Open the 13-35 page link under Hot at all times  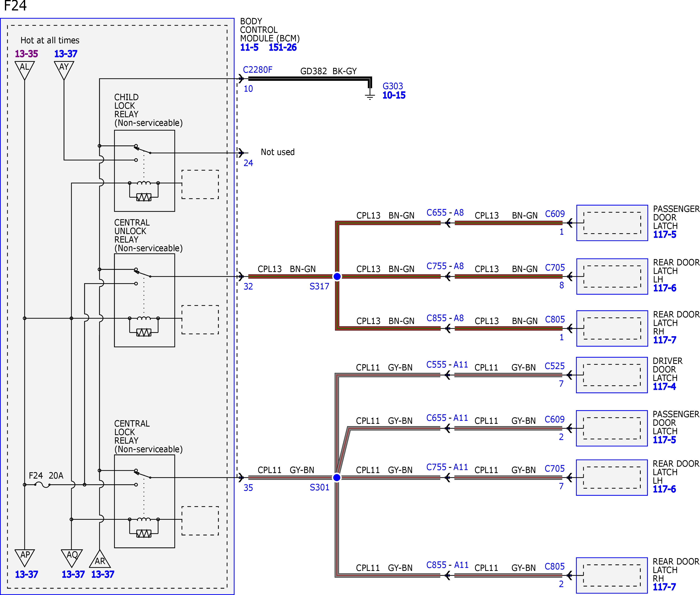(26, 54)
